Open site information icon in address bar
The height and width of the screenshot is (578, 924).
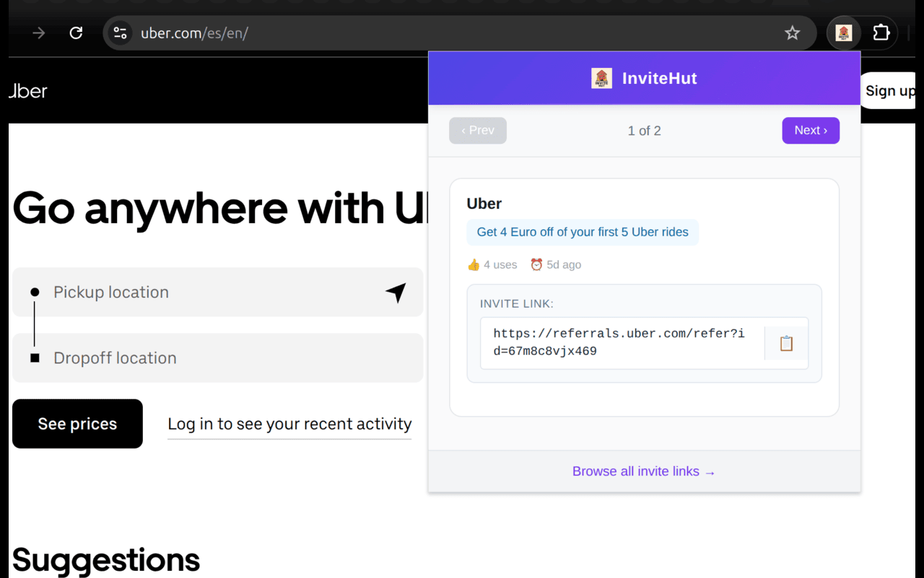click(120, 33)
